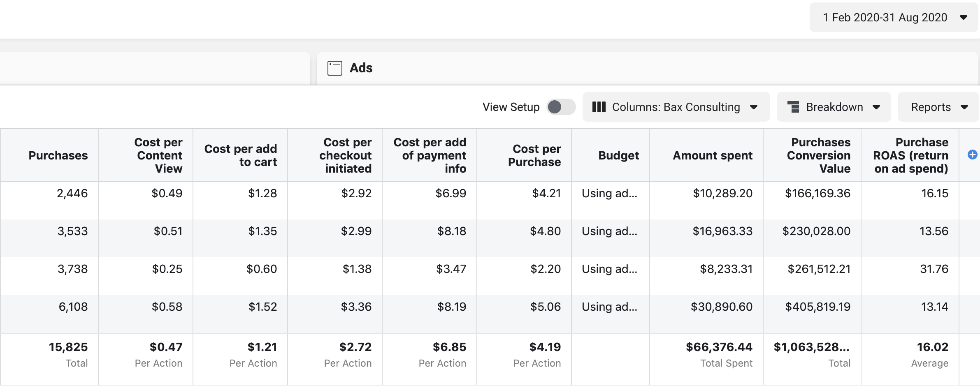Screen dimensions: 980x388
Task: Expand Columns: Bax Consulting dropdown
Action: pos(754,107)
